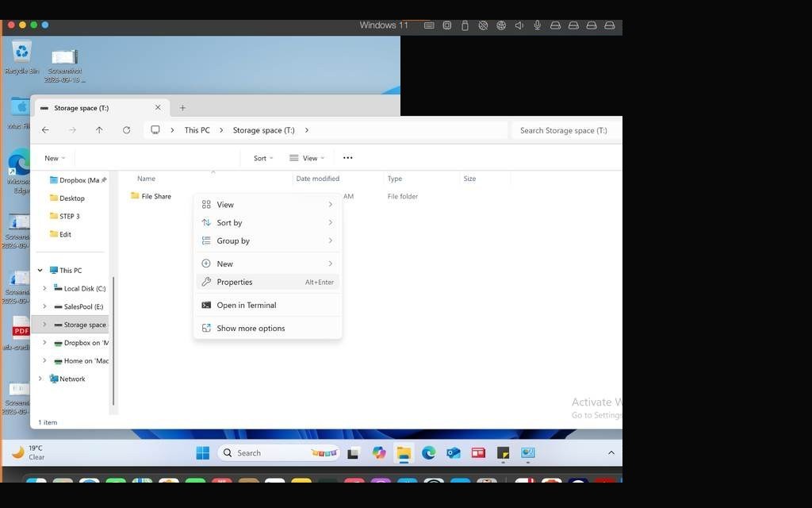Open the Windows Start menu

coord(202,452)
